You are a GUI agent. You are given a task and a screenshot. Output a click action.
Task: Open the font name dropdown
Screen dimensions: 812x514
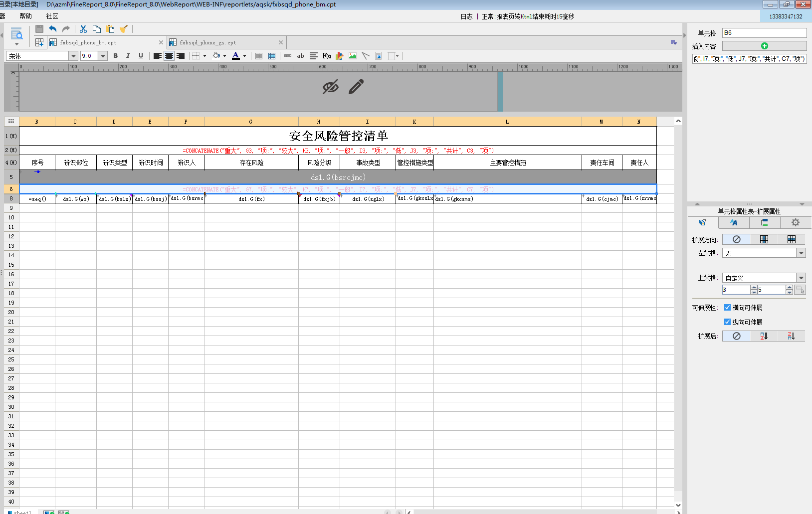[73, 56]
